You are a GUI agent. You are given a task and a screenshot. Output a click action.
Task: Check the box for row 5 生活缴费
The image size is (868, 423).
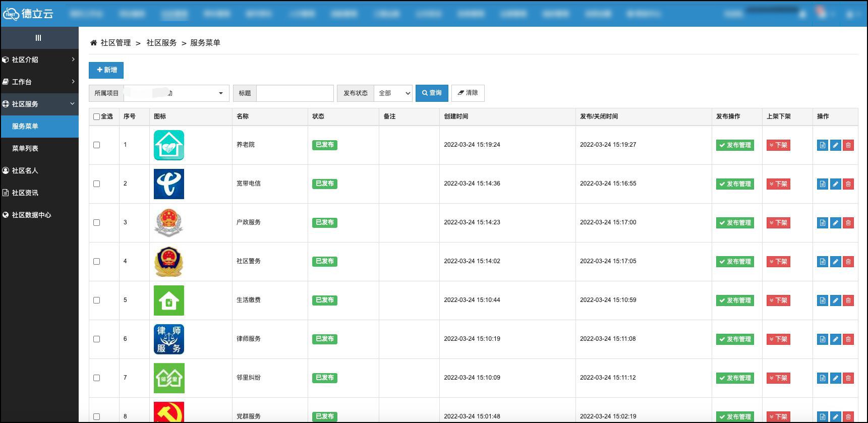click(96, 300)
